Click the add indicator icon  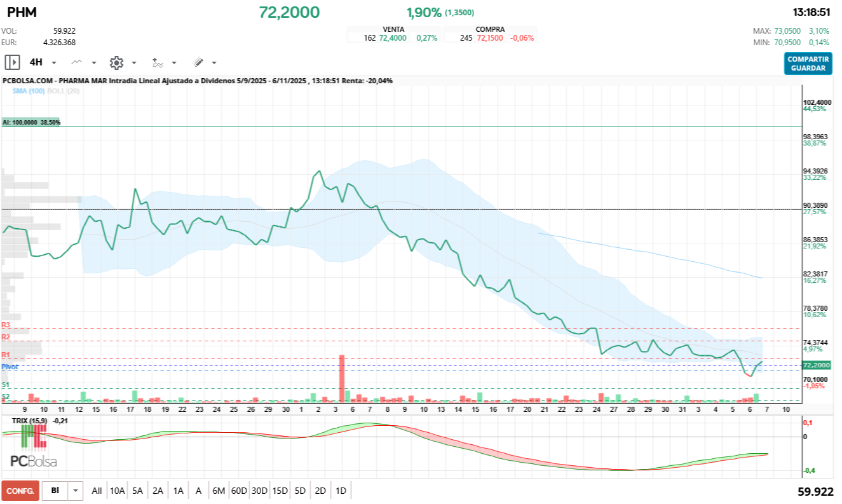[x=159, y=62]
